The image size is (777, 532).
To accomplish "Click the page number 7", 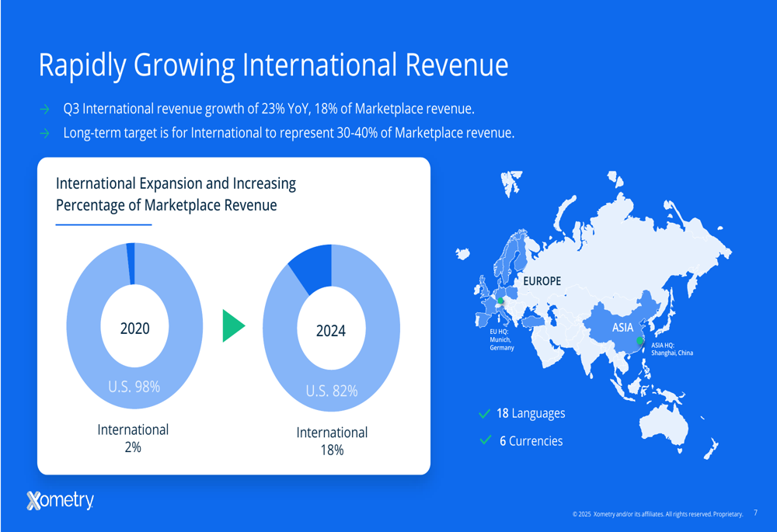I will tap(756, 513).
